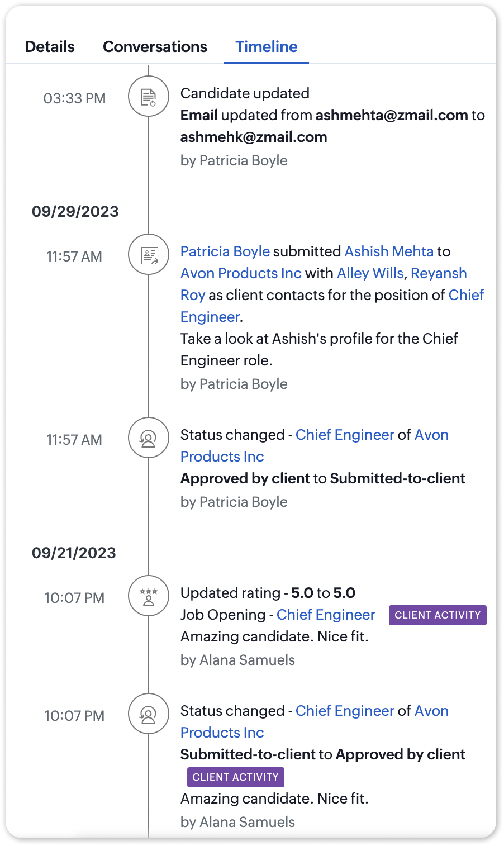The width and height of the screenshot is (504, 846).
Task: Open Chief Engineer link in rating entry
Action: tap(326, 615)
